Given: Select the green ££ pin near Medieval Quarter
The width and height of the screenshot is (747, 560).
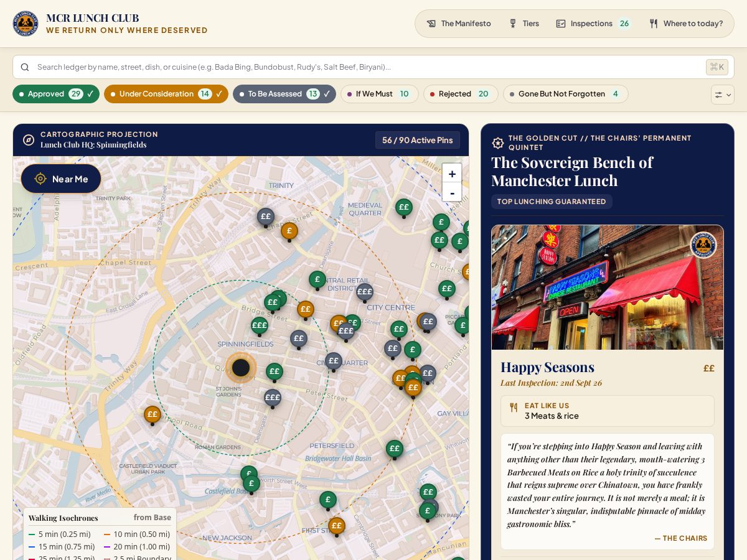Looking at the screenshot, I should click(x=404, y=208).
